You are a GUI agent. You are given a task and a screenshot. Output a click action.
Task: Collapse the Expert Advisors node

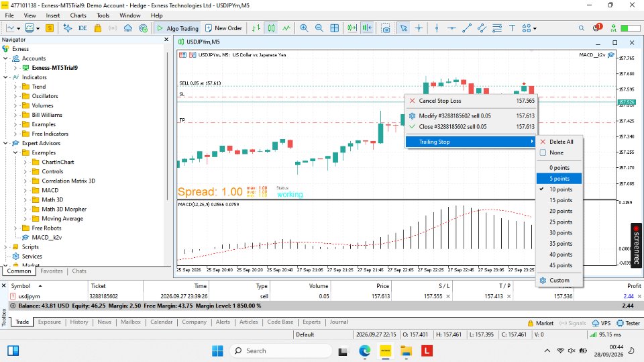pyautogui.click(x=5, y=143)
